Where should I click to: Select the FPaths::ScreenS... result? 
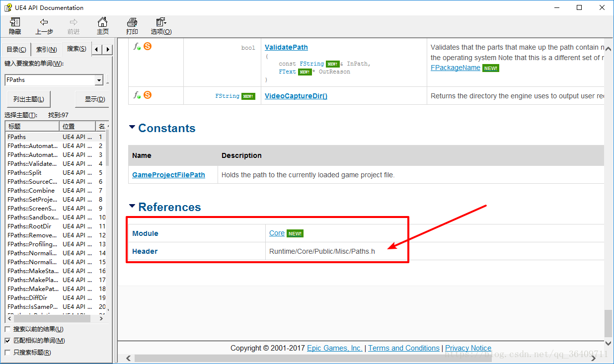coord(56,209)
